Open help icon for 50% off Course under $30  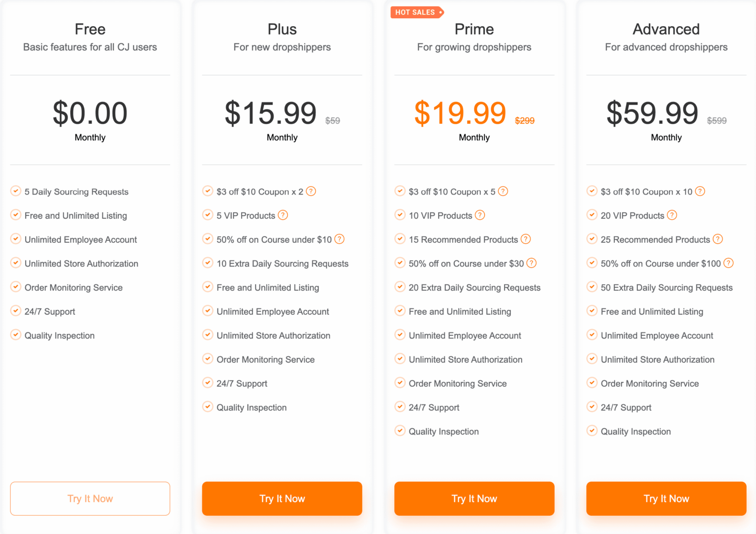pyautogui.click(x=532, y=263)
